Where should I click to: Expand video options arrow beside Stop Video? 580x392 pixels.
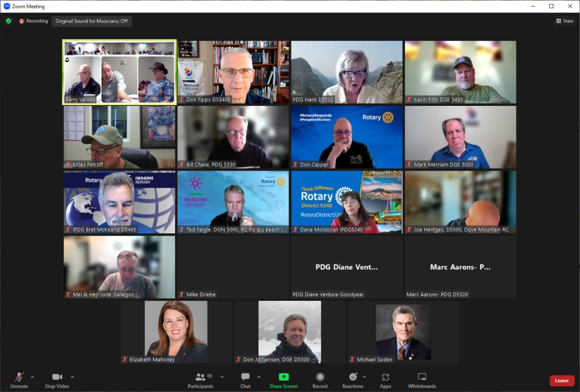(x=73, y=377)
